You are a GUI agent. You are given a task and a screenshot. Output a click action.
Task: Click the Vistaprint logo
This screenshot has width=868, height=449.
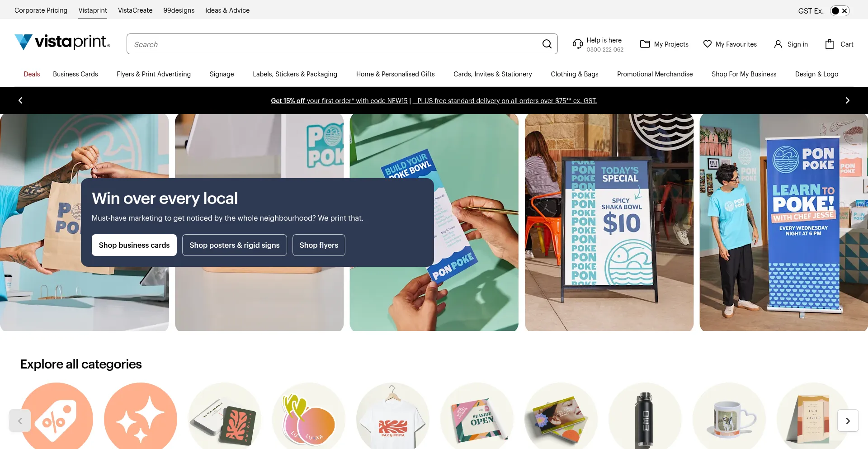tap(62, 42)
